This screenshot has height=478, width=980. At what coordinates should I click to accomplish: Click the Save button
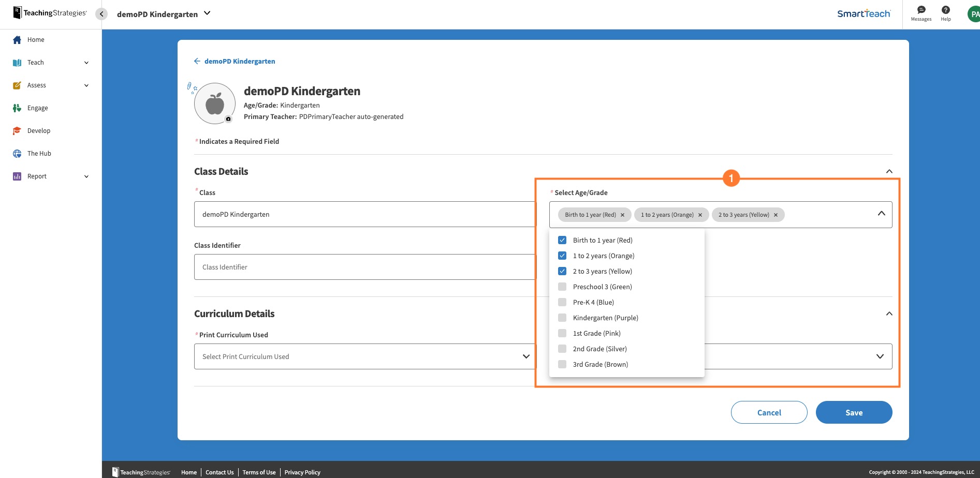pyautogui.click(x=854, y=412)
